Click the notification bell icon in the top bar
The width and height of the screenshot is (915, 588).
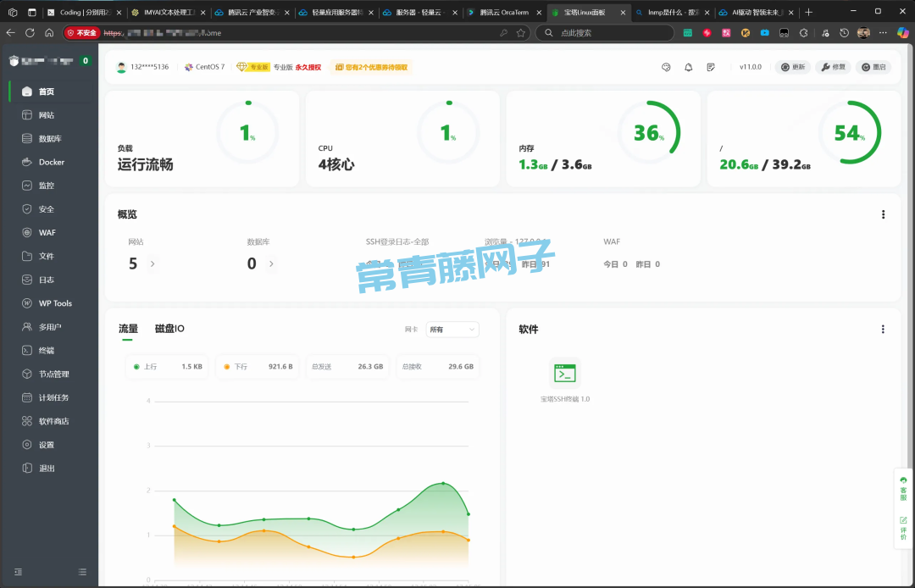(x=688, y=67)
